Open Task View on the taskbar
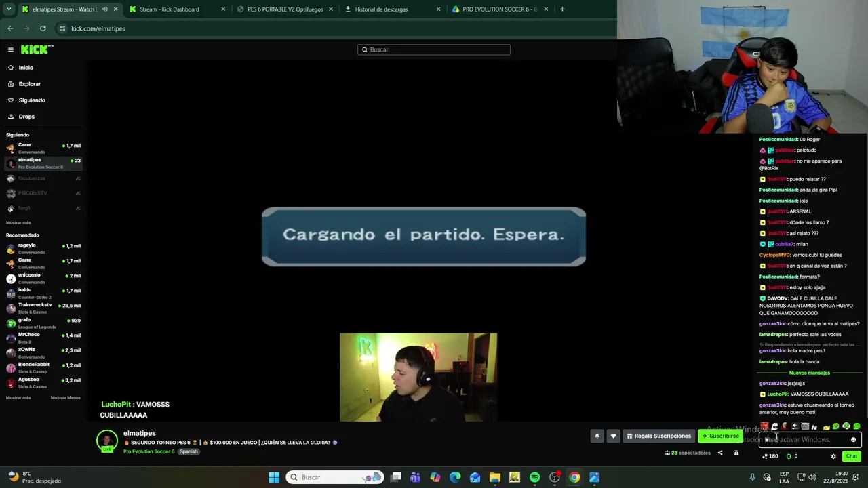 click(395, 477)
